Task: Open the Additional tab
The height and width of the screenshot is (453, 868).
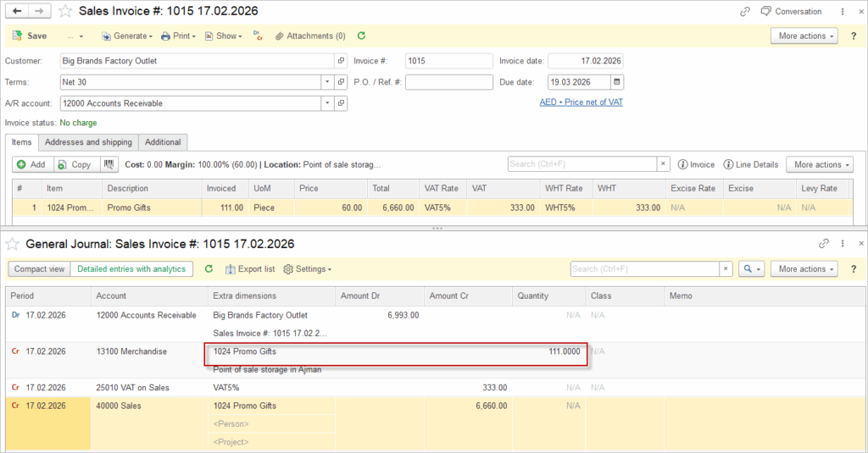Action: [x=163, y=142]
